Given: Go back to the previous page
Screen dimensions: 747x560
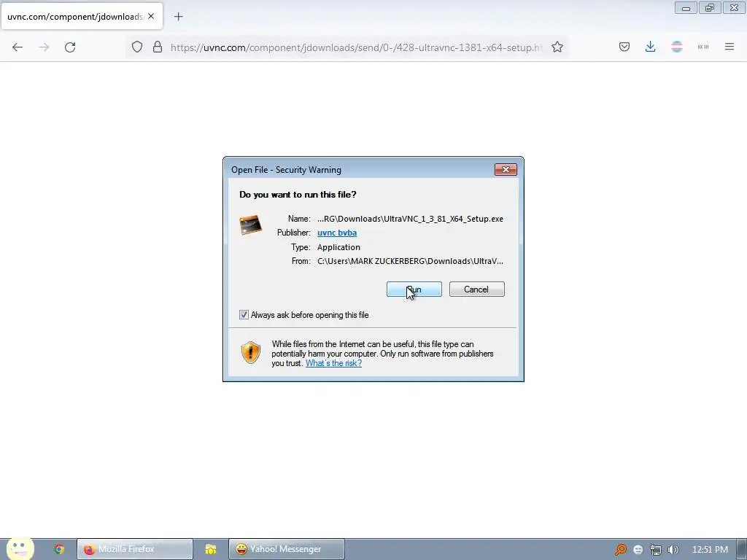Looking at the screenshot, I should coord(18,47).
